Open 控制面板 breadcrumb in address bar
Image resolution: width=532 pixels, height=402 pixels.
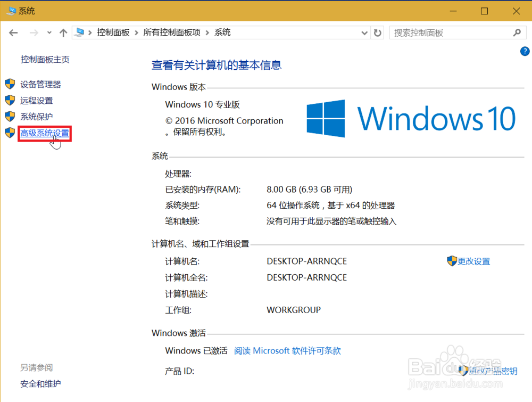pyautogui.click(x=113, y=32)
